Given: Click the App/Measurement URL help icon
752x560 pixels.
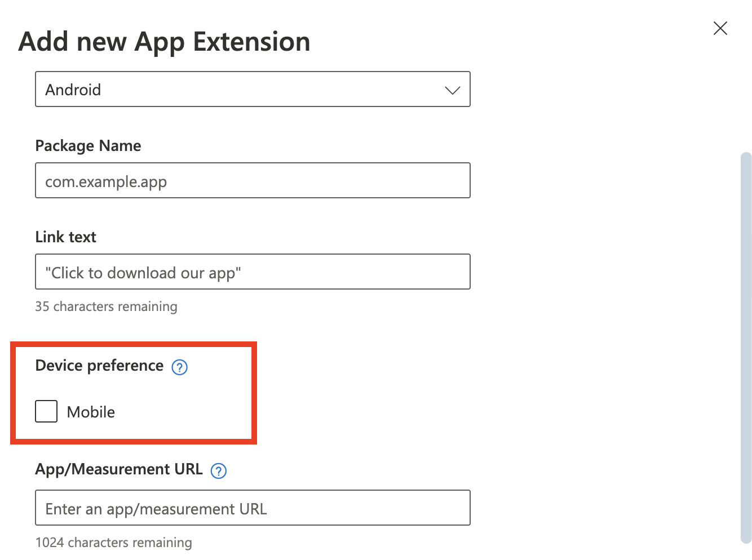Looking at the screenshot, I should point(218,470).
